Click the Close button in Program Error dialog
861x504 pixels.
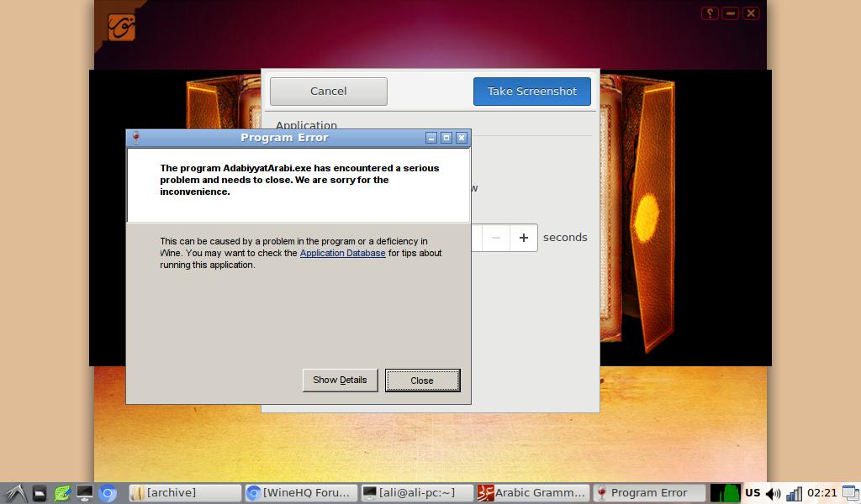(x=422, y=380)
